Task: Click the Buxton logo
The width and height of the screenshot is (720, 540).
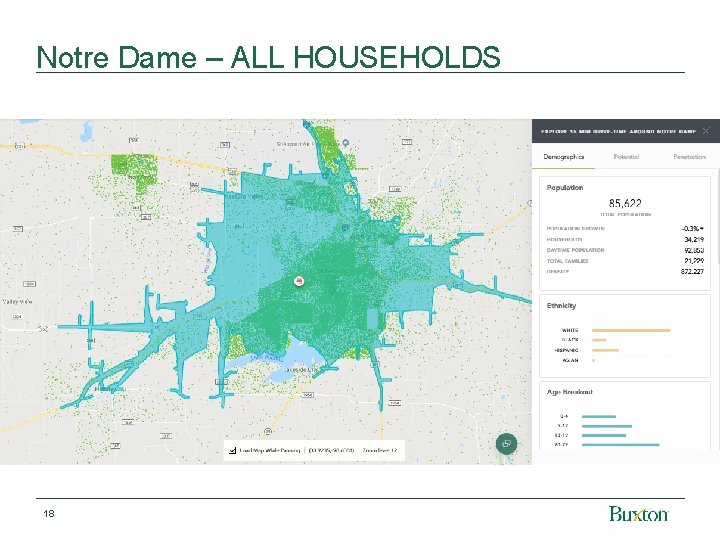Action: click(x=639, y=513)
